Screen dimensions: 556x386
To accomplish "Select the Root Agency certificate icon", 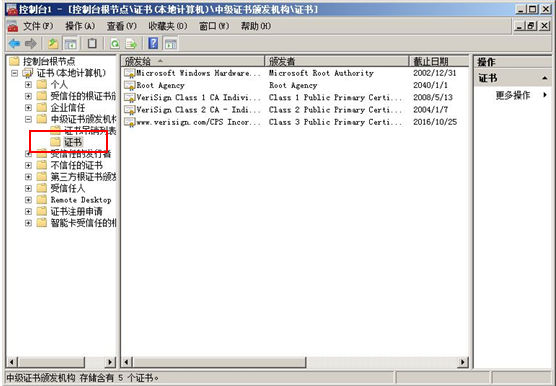I will pos(130,85).
